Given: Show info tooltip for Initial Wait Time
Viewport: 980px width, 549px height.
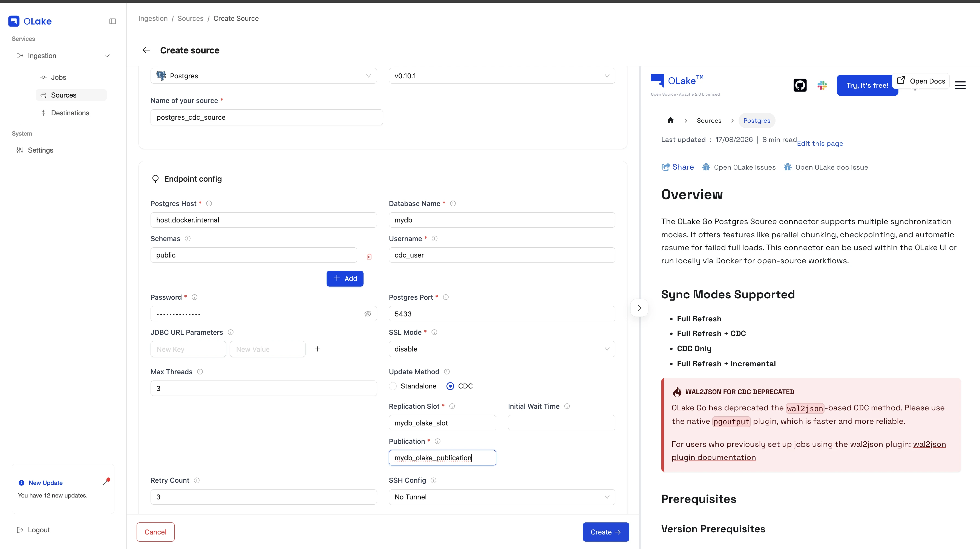Looking at the screenshot, I should (x=567, y=406).
